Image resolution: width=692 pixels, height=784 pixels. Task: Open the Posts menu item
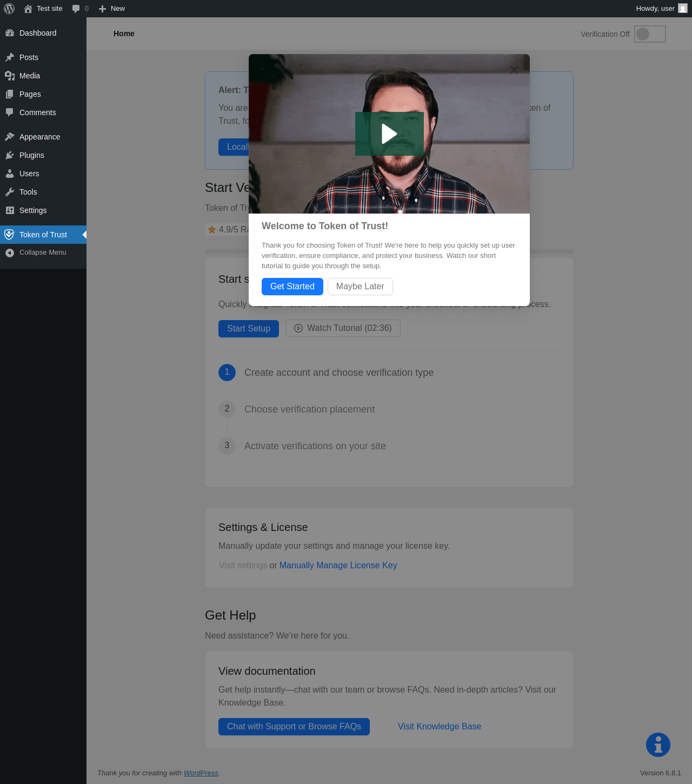(x=43, y=57)
